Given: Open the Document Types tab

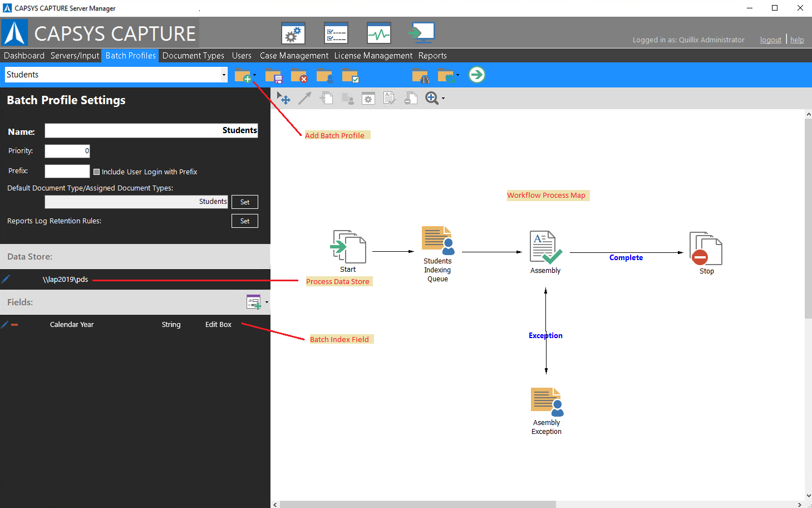Looking at the screenshot, I should (x=193, y=56).
